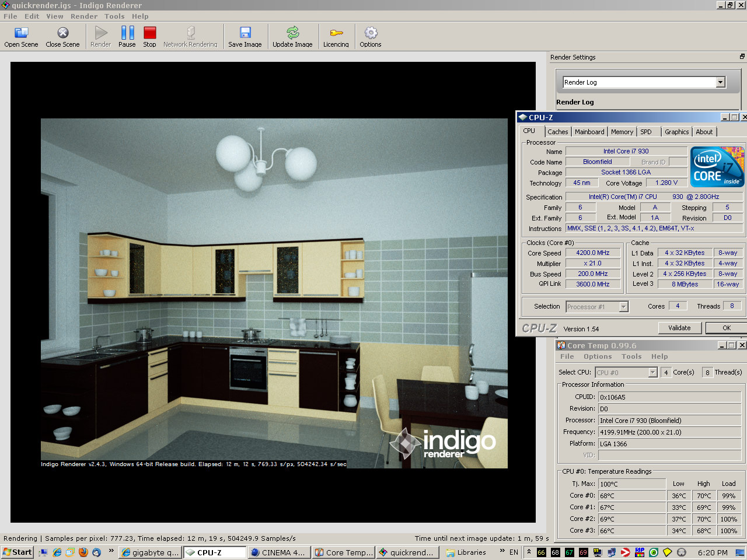Switch to the Core Temp taskbar button
This screenshot has height=560, width=747.
tap(343, 552)
